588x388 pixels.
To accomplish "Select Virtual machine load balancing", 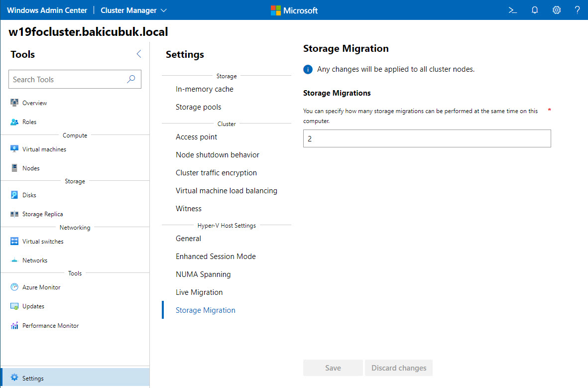I will pyautogui.click(x=227, y=191).
